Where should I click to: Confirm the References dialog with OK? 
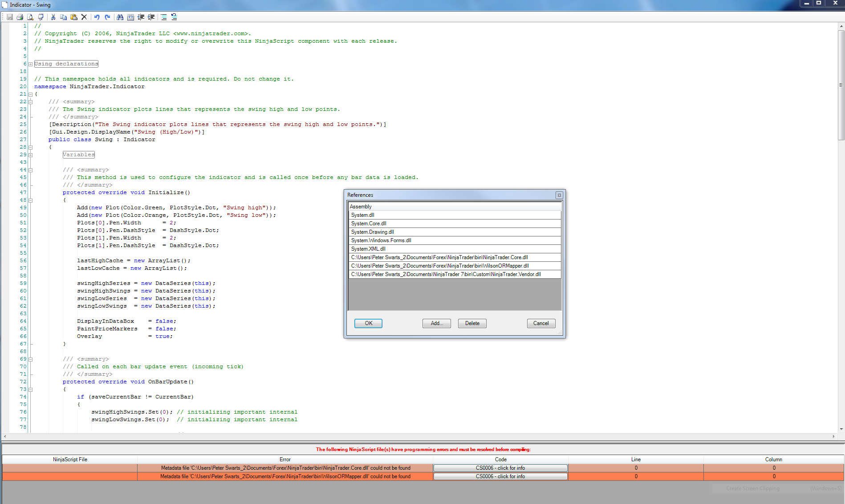pos(368,323)
